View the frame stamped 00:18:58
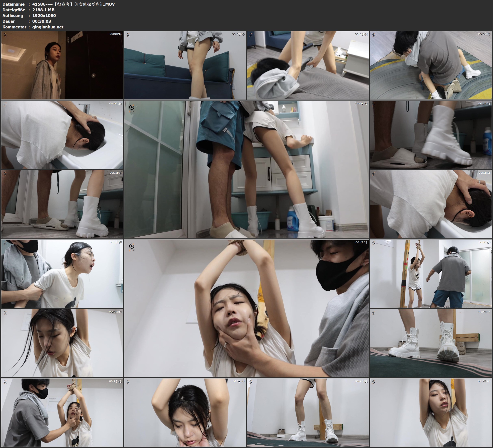The height and width of the screenshot is (448, 493). [x=431, y=273]
